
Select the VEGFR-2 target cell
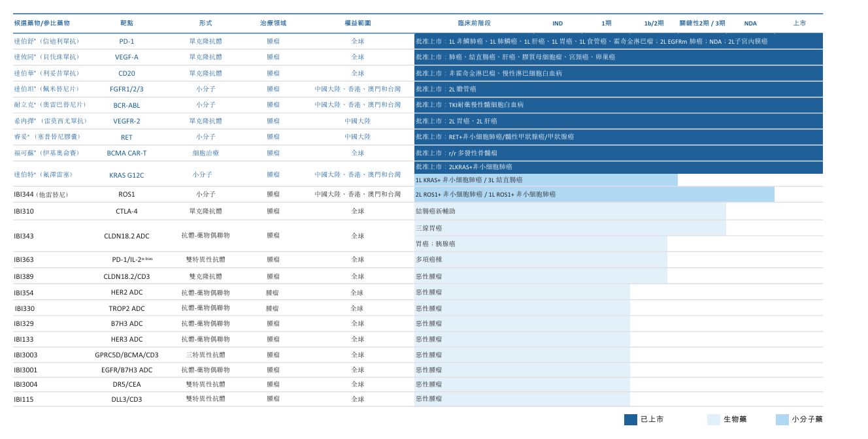point(127,121)
